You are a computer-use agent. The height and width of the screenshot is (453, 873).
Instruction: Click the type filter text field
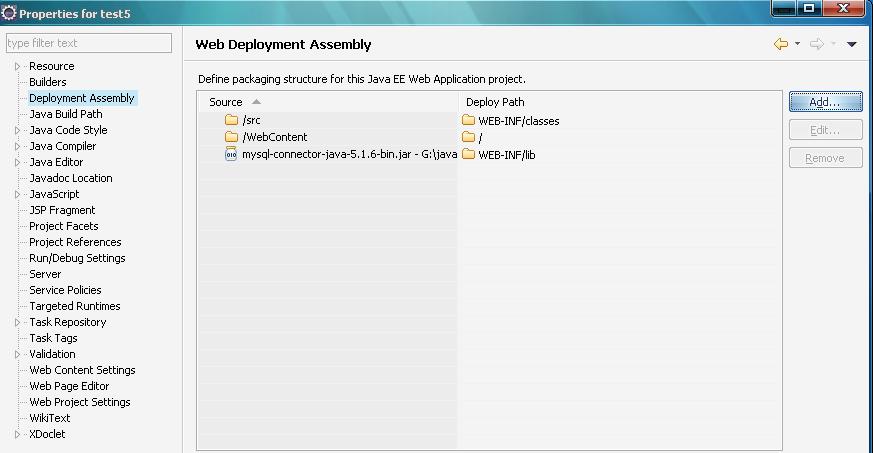pos(89,43)
